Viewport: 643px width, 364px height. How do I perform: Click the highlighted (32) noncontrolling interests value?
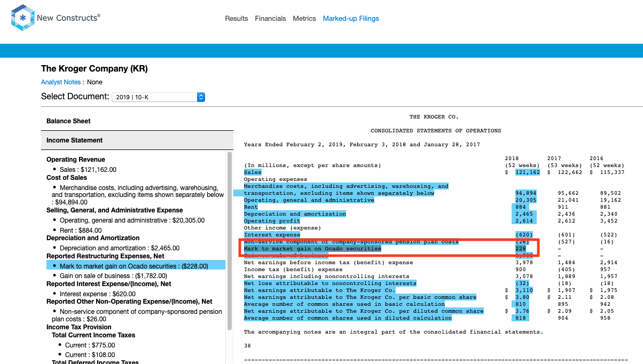tap(522, 283)
